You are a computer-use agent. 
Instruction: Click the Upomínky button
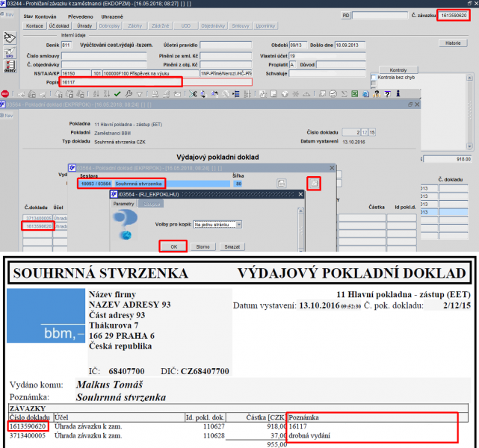(x=265, y=26)
